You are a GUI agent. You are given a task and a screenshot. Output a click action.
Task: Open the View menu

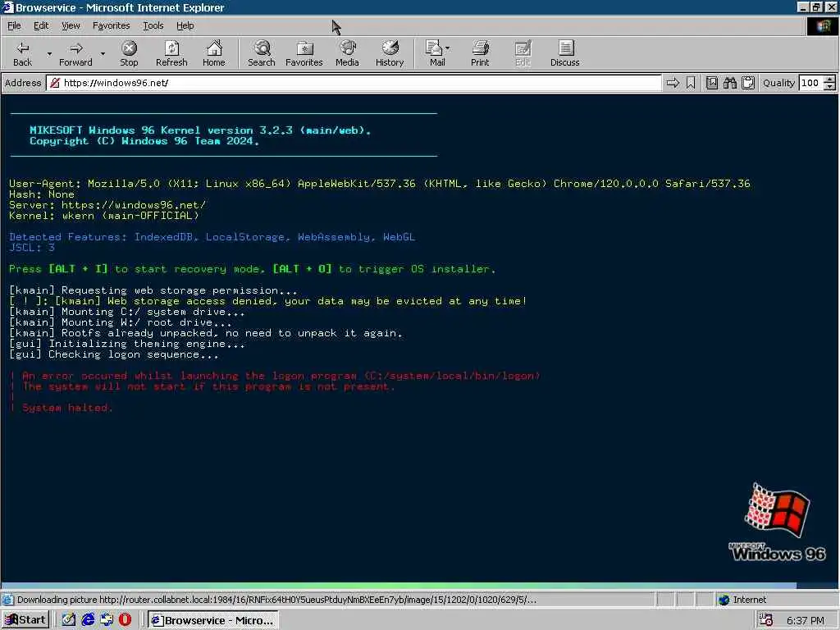pos(71,25)
